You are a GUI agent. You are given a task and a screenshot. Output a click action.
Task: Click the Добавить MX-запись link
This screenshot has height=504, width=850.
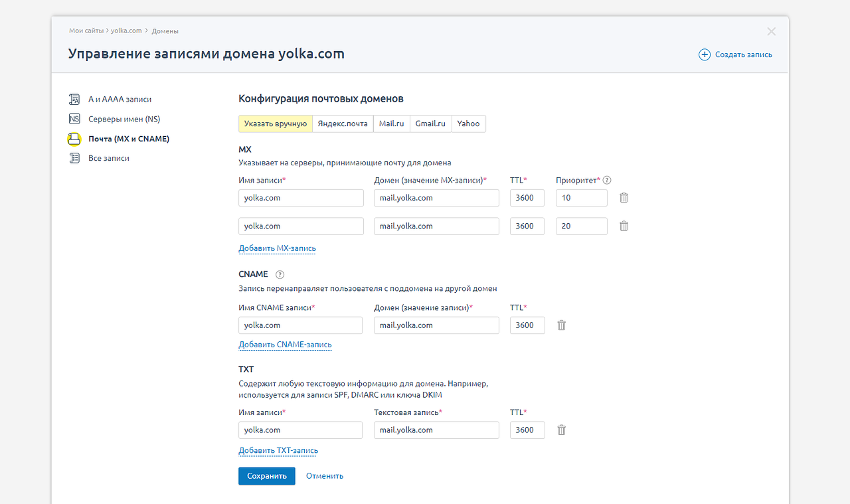click(277, 248)
